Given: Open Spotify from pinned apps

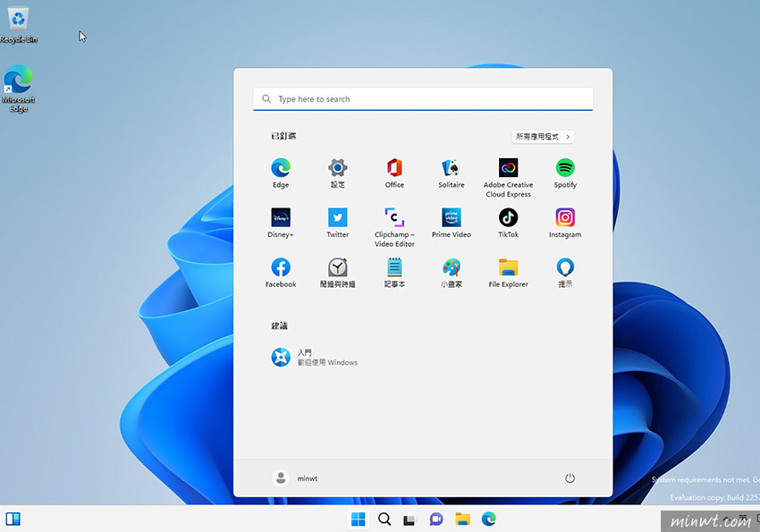Looking at the screenshot, I should click(565, 173).
